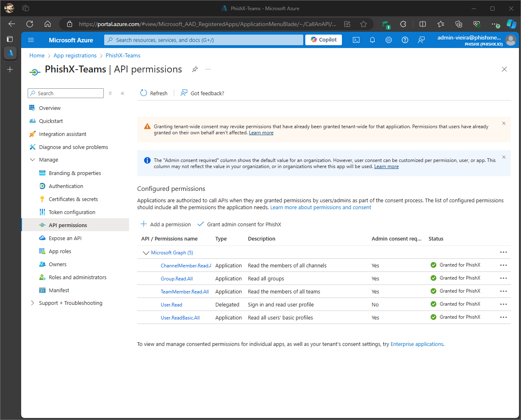Open Learn more about permissions and consent
This screenshot has height=420, width=521.
pos(321,207)
